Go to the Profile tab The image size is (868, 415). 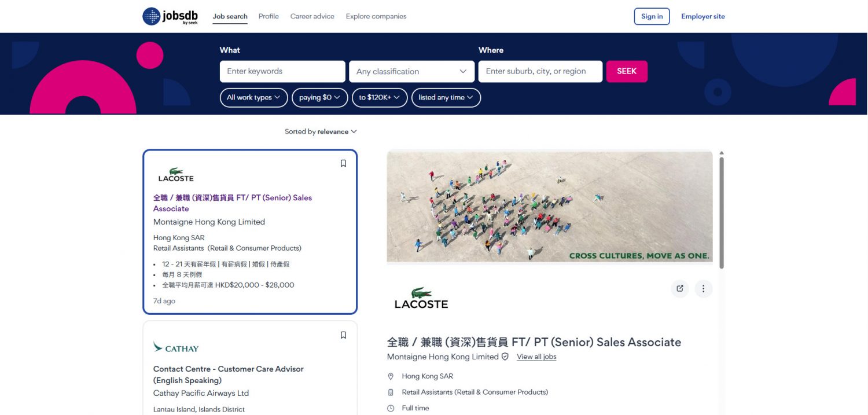(269, 16)
